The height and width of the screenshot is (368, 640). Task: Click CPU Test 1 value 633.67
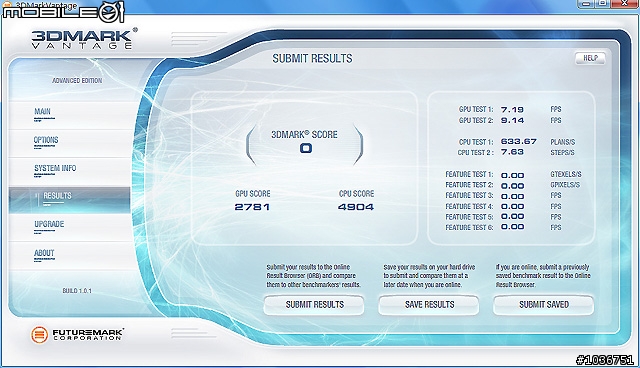pos(518,141)
